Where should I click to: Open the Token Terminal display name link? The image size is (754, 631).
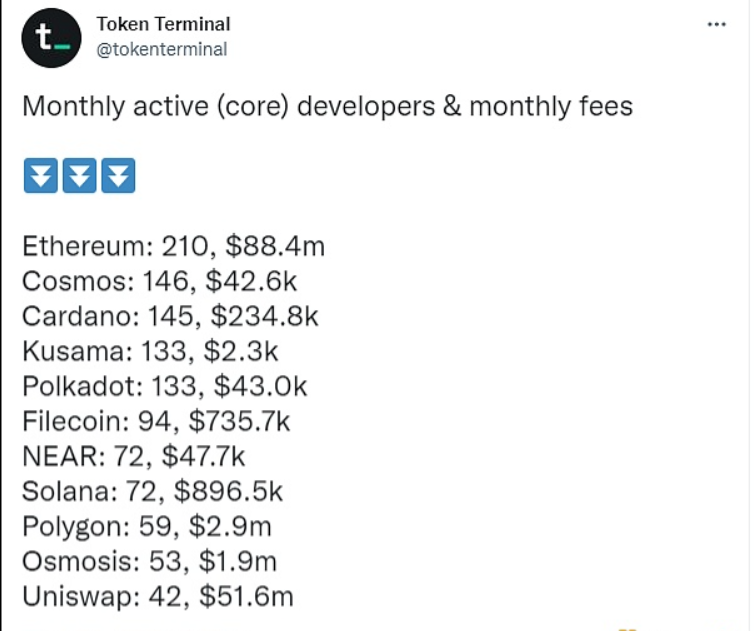[x=163, y=24]
